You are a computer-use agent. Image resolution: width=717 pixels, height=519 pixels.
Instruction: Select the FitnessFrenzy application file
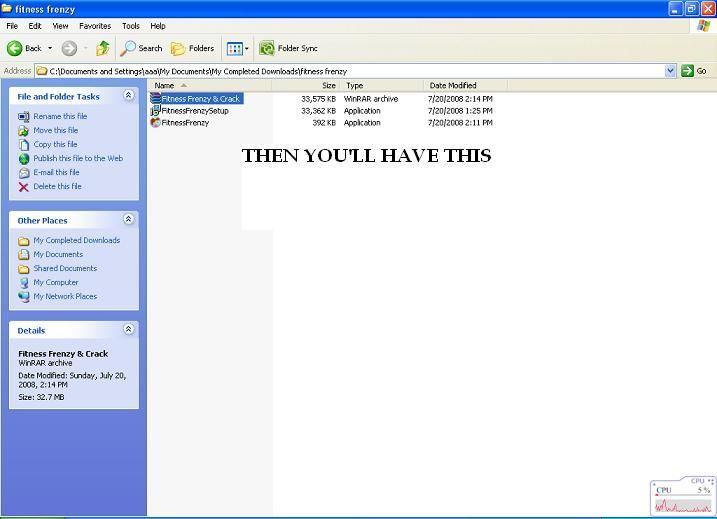click(184, 123)
